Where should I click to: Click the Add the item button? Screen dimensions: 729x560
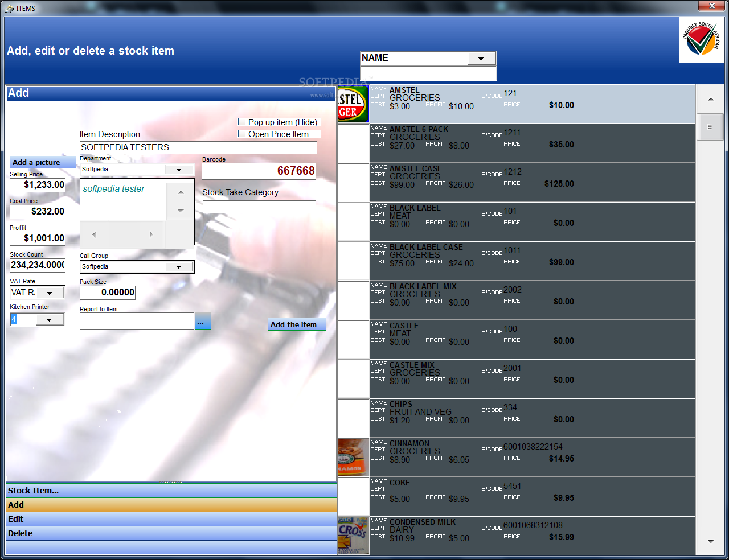point(297,324)
